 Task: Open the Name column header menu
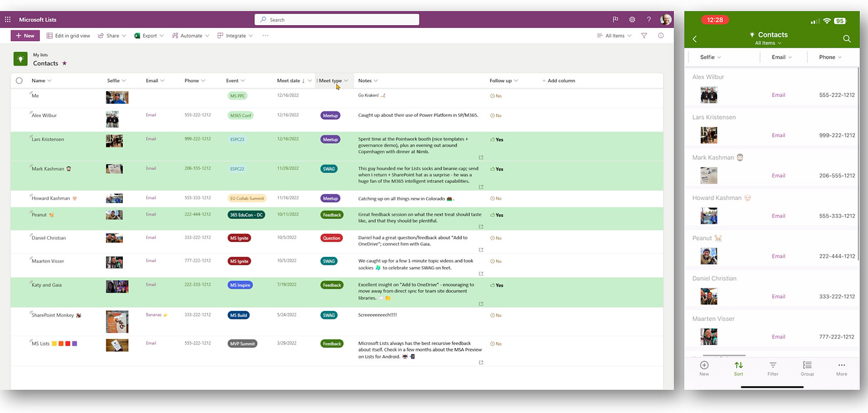click(x=41, y=80)
